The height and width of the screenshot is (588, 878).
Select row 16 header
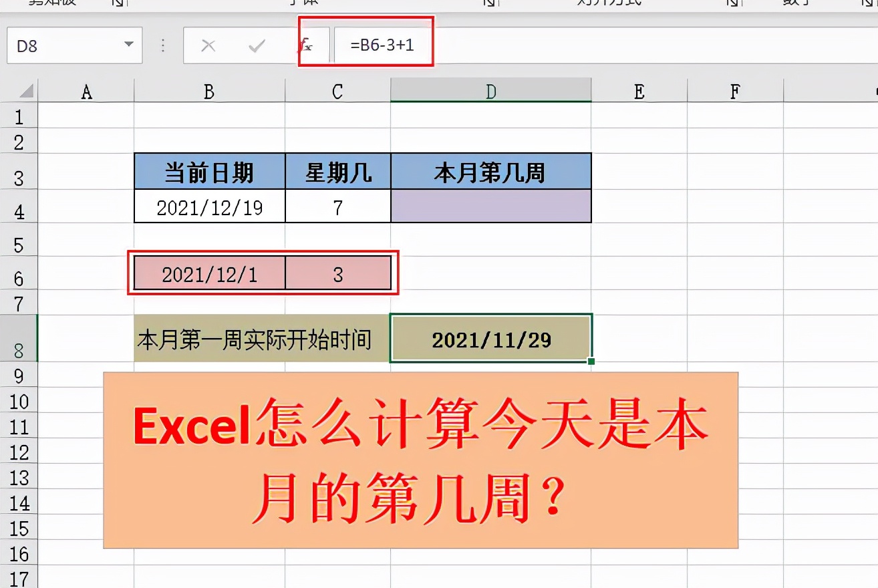pyautogui.click(x=19, y=553)
